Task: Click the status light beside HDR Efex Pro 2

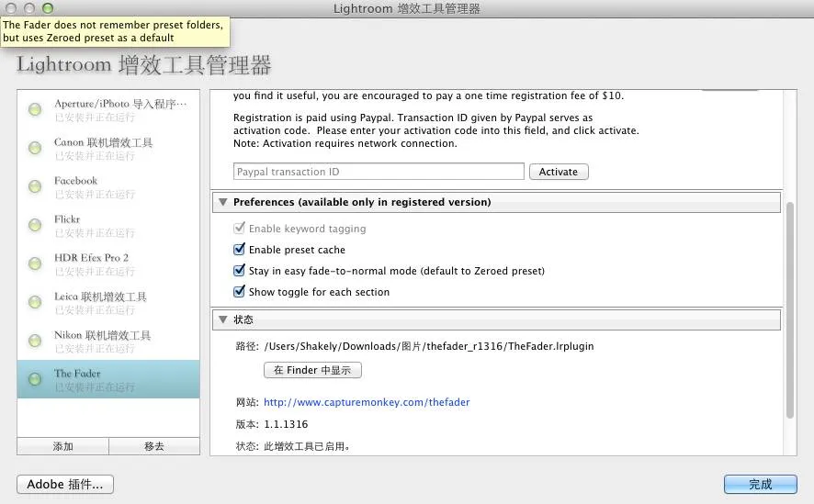Action: tap(35, 263)
